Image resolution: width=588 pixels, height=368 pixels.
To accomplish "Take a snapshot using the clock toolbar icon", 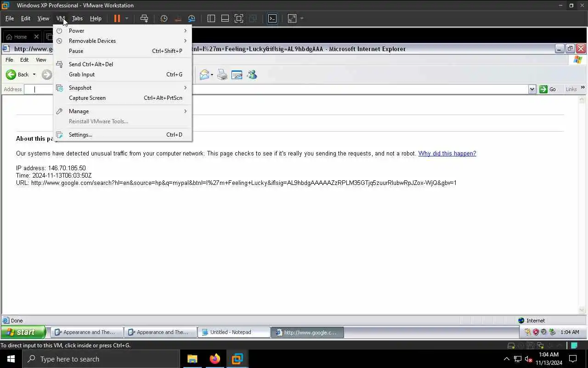I will [x=164, y=18].
